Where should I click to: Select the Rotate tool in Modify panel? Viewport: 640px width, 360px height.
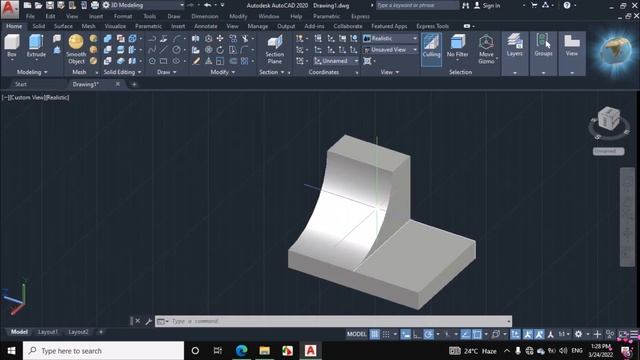click(220, 50)
